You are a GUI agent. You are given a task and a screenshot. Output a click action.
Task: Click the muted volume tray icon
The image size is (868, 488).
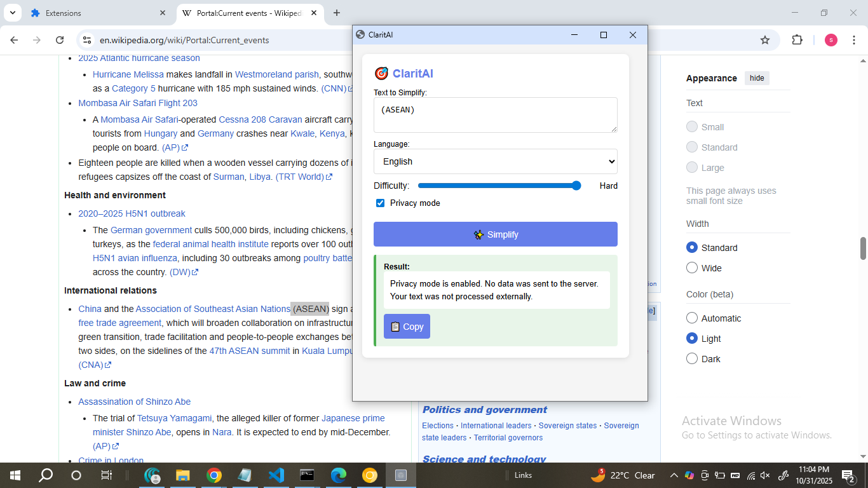click(x=766, y=475)
